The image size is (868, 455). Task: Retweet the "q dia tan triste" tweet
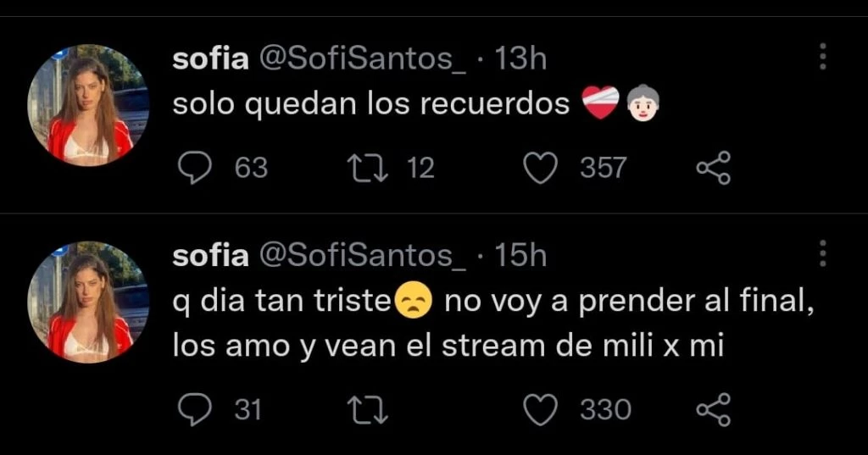[x=370, y=411]
